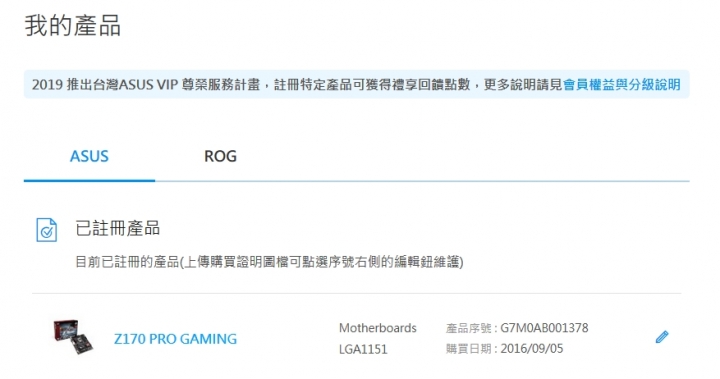Select serial number G7M0AB001378
This screenshot has width=720, height=379.
click(x=544, y=328)
